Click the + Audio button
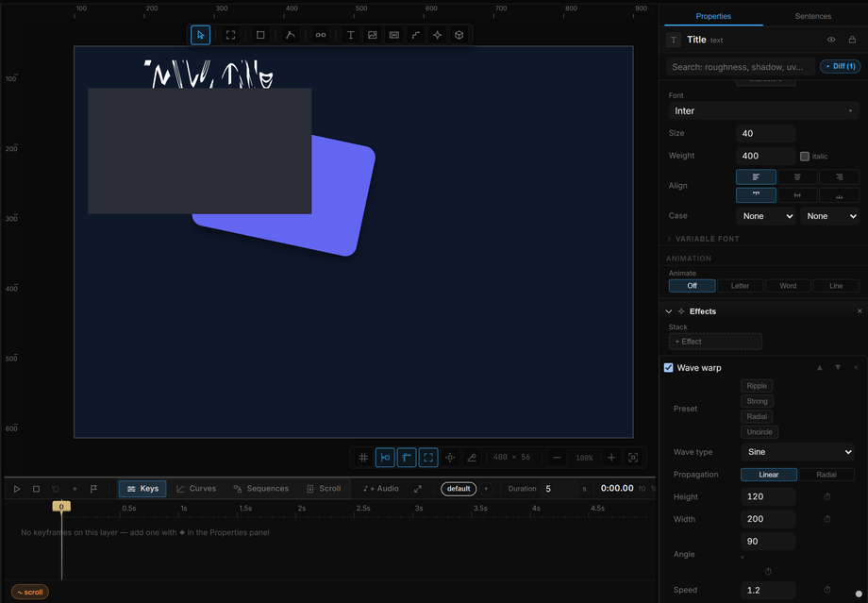The width and height of the screenshot is (868, 603). coord(381,489)
